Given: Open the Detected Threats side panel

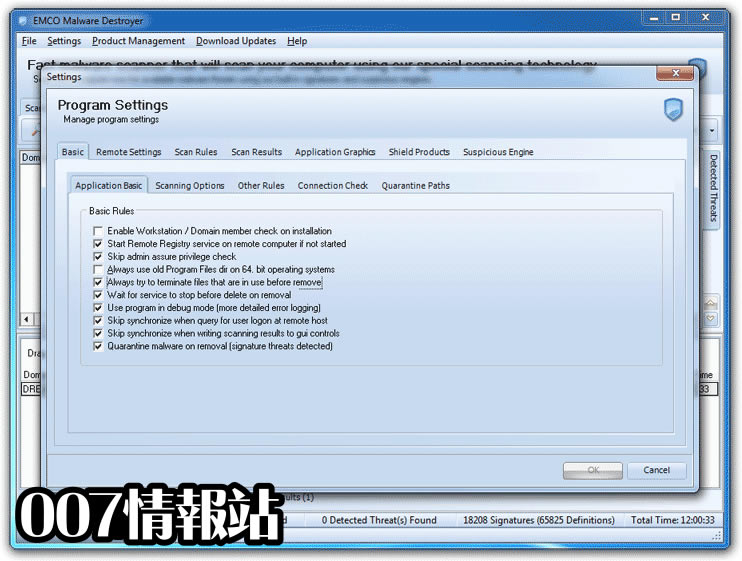Looking at the screenshot, I should (x=713, y=188).
